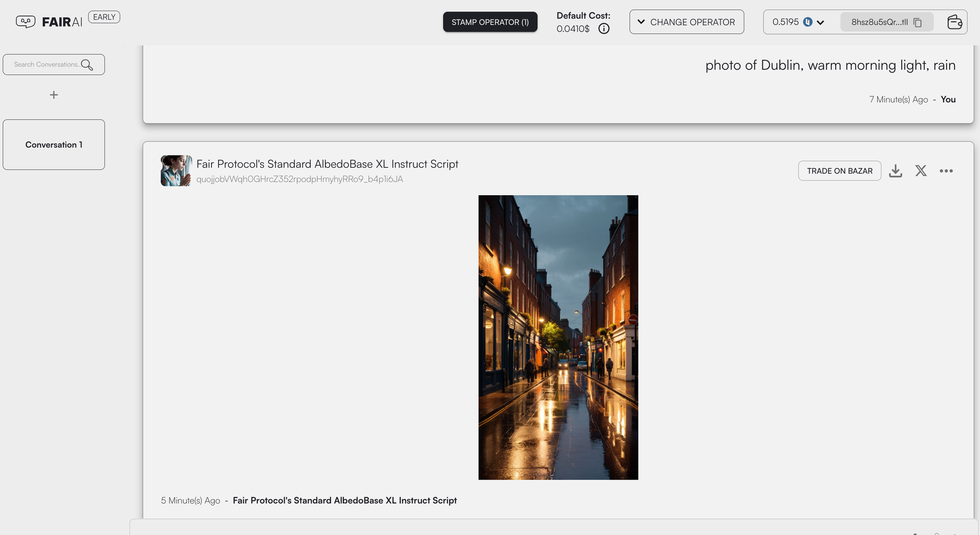The width and height of the screenshot is (980, 535).
Task: Copy wallet address 8hsz8u5sQr...tII
Action: click(x=918, y=23)
